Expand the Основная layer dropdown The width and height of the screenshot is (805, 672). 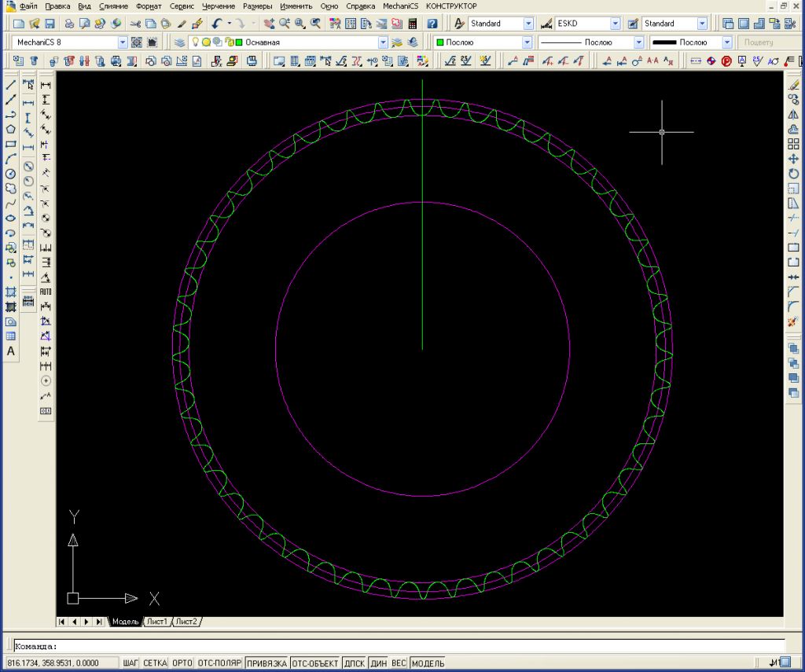(383, 42)
